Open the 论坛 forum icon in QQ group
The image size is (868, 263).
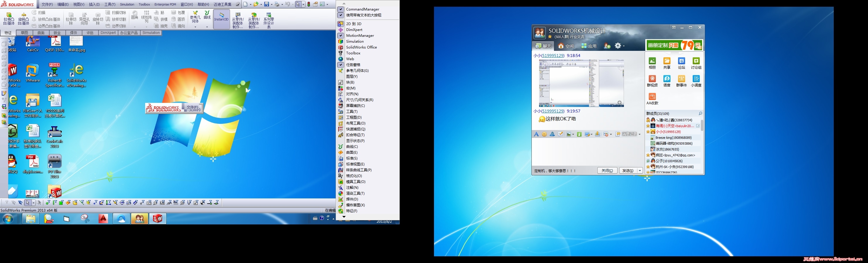[681, 63]
